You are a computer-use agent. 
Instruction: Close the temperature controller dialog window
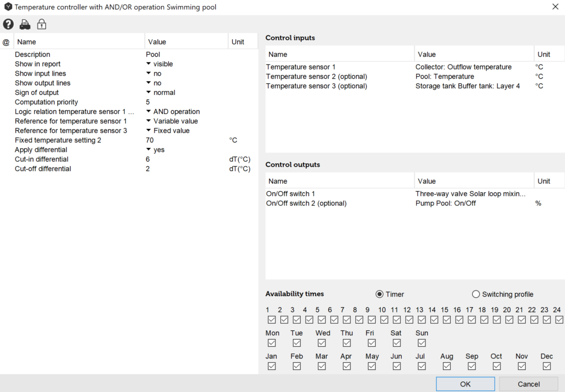(x=555, y=7)
